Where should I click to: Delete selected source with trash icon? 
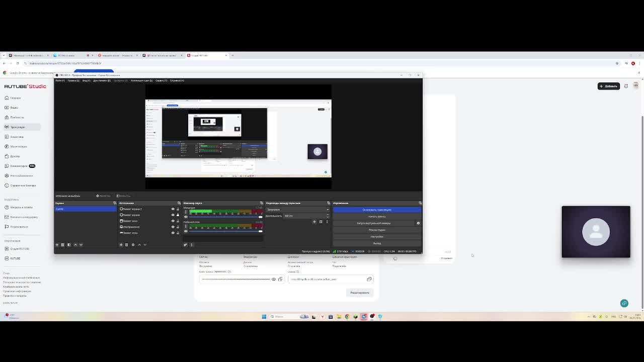point(126,245)
